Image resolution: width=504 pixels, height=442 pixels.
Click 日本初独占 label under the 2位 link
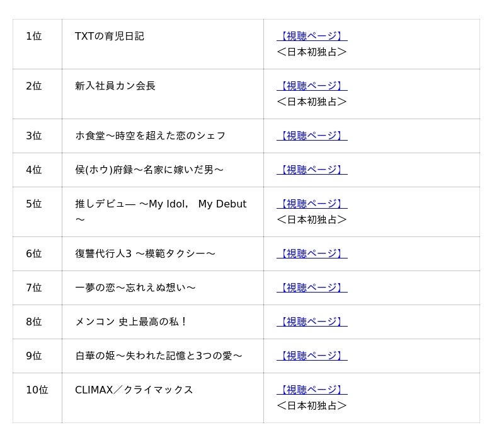[312, 102]
